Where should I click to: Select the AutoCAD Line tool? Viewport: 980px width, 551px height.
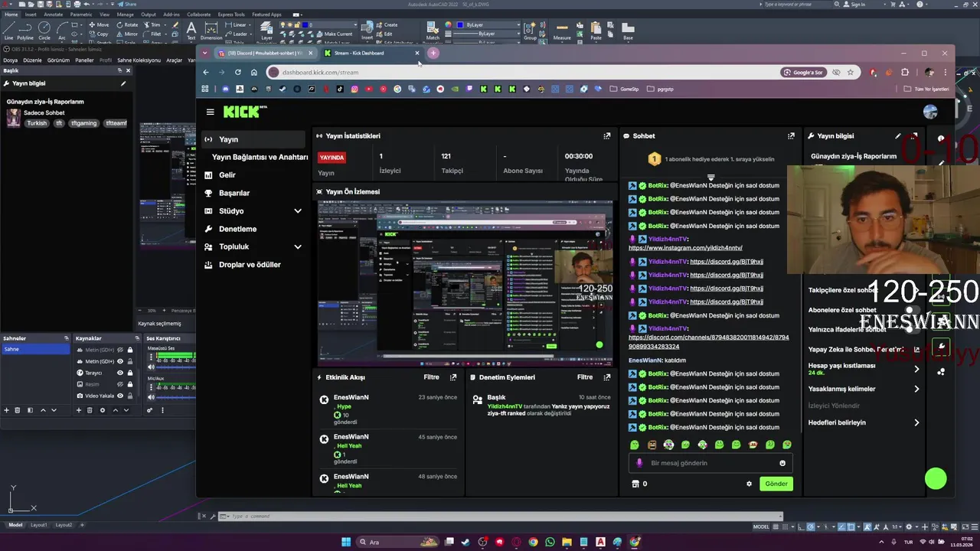tap(8, 31)
